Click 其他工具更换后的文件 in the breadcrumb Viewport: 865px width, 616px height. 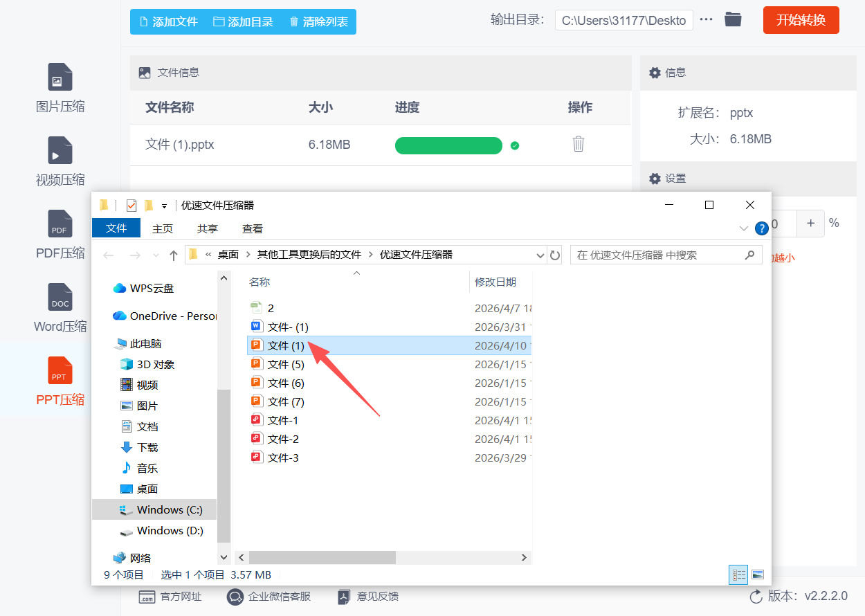coord(309,255)
